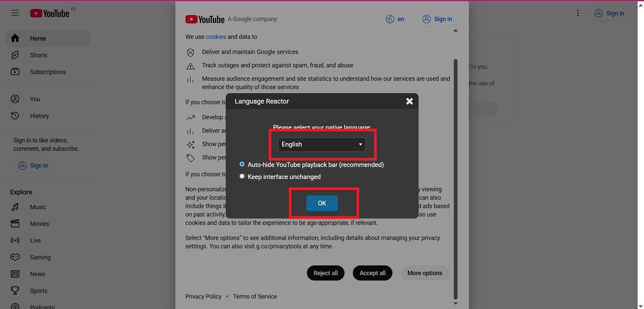Screen dimensions: 644x309
Task: Select Auto-hide YouTube playback bar option
Action: (x=242, y=164)
